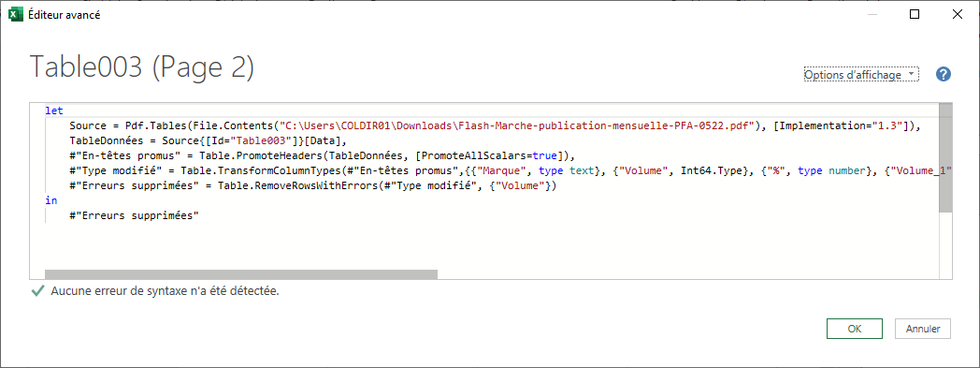Click the green syntax check mark icon
The height and width of the screenshot is (368, 980).
coord(38,291)
